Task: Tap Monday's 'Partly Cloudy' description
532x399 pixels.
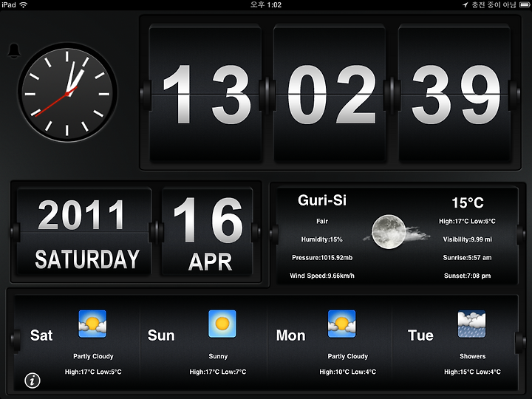Action: pos(348,356)
